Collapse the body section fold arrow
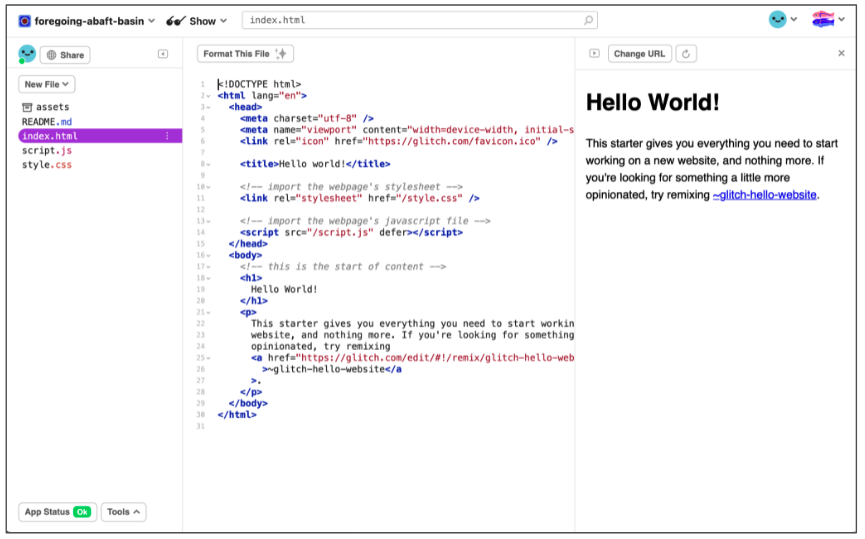This screenshot has width=865, height=539. coord(208,255)
